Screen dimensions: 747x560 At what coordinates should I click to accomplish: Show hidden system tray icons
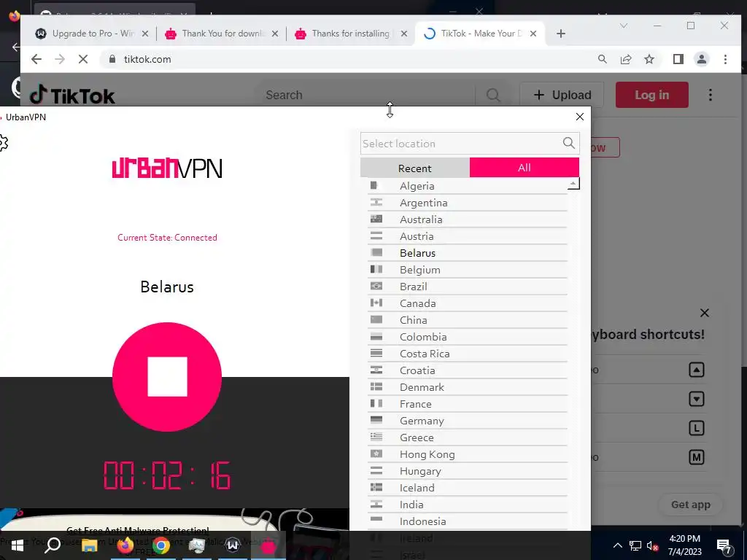(x=617, y=545)
